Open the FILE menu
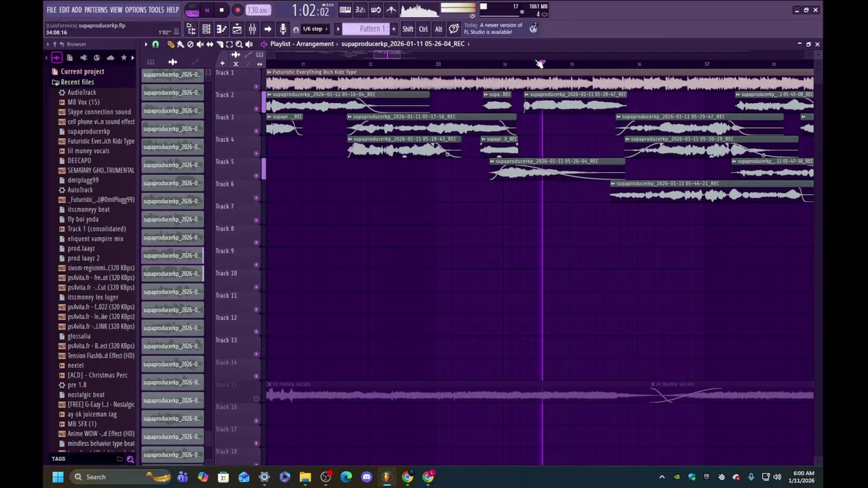The image size is (868, 488). pos(52,10)
